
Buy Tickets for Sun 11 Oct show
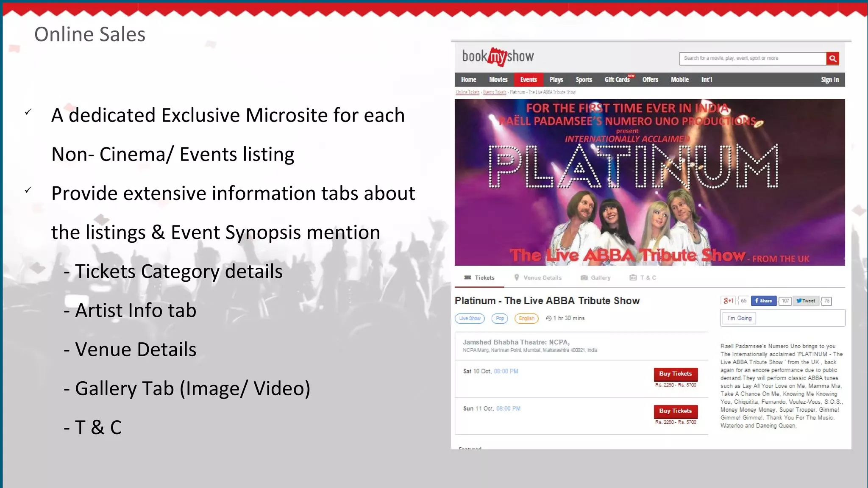[675, 411]
